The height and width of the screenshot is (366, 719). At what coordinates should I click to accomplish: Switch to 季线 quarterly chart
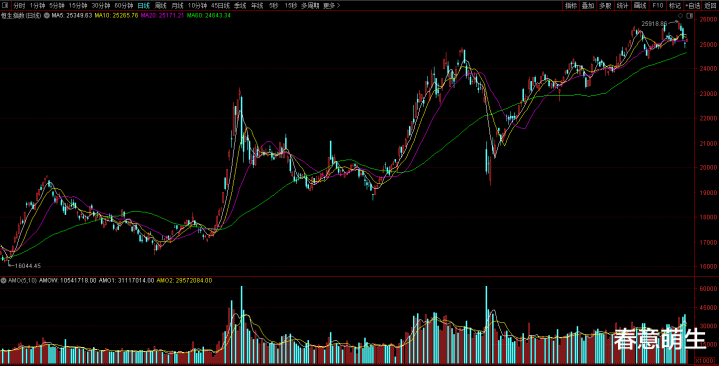click(240, 6)
